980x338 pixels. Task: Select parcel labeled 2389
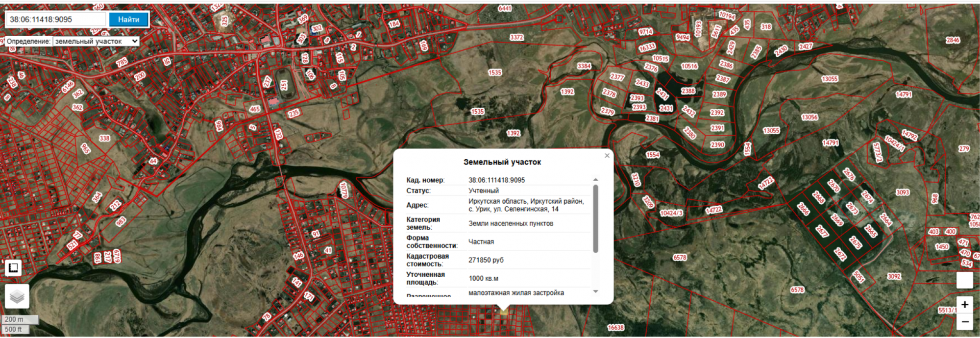click(x=719, y=95)
